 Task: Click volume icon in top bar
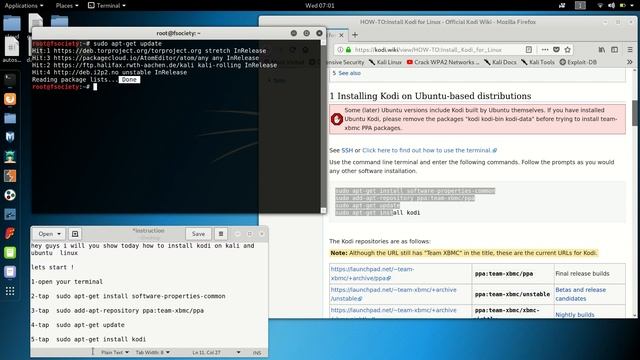611,5
